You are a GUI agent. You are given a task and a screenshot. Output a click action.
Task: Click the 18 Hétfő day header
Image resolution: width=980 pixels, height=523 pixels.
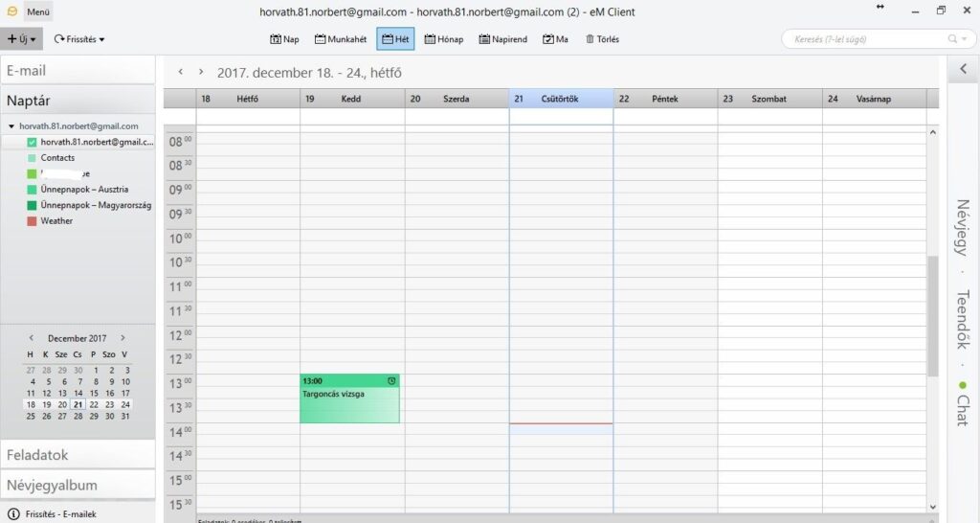pos(248,99)
